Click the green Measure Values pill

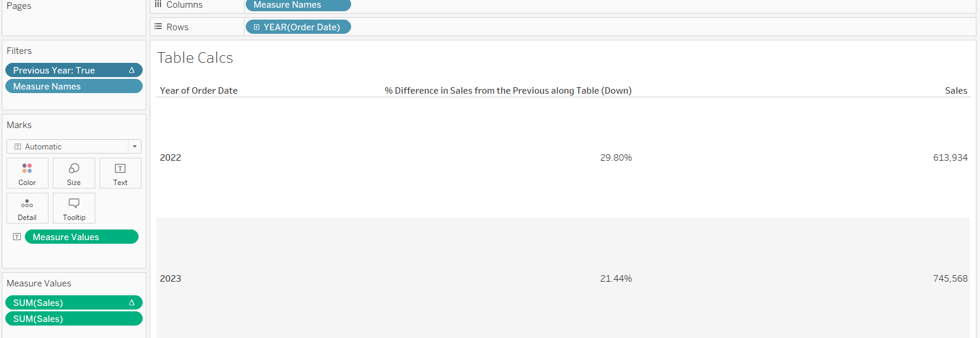click(x=81, y=237)
